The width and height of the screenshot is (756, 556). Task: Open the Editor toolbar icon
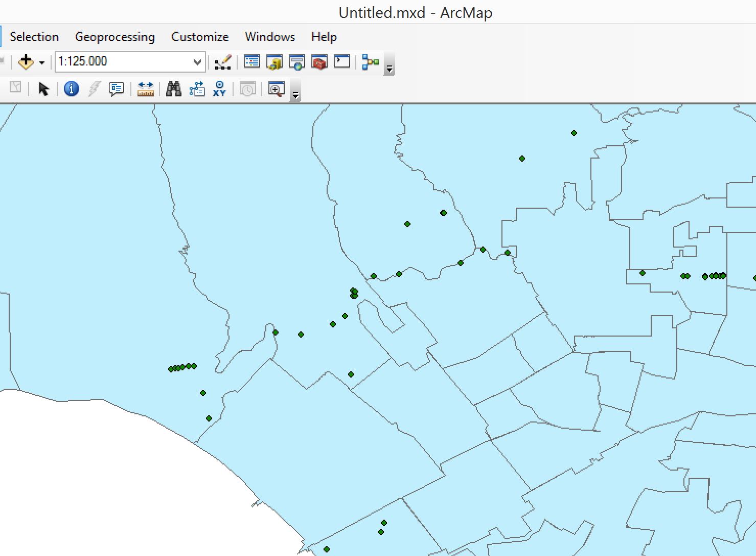(223, 62)
